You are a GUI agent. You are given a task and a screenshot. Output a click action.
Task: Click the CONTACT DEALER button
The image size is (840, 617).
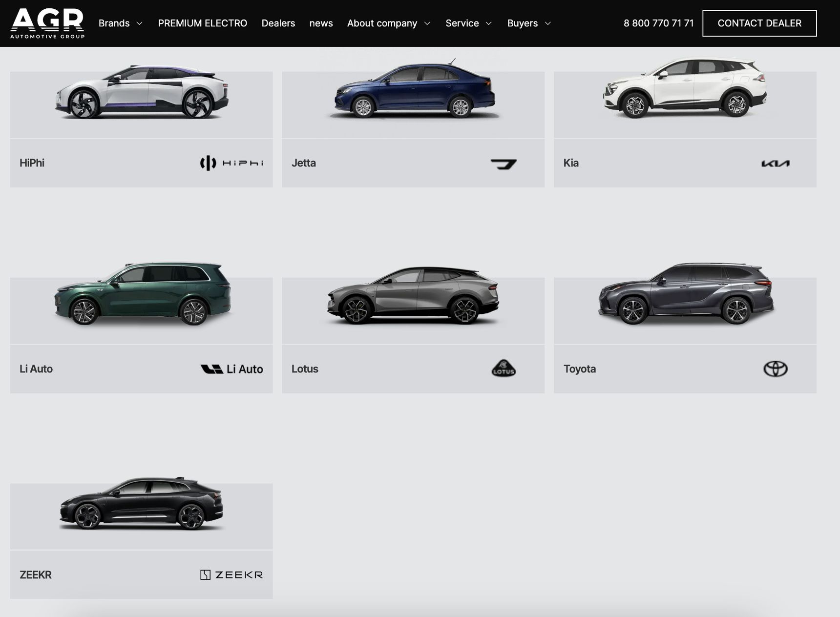(x=759, y=23)
